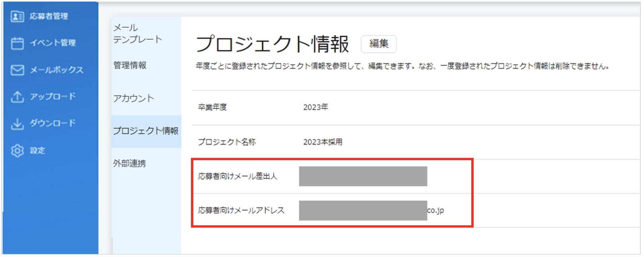This screenshot has height=257, width=644.
Task: Open the アカウント settings tab
Action: point(133,98)
